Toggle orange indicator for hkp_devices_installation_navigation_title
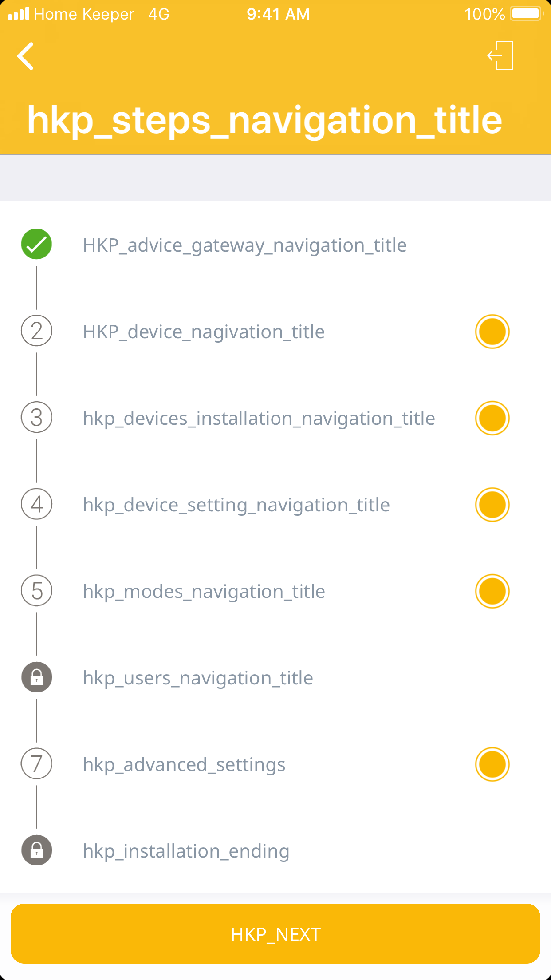This screenshot has height=980, width=551. click(492, 418)
